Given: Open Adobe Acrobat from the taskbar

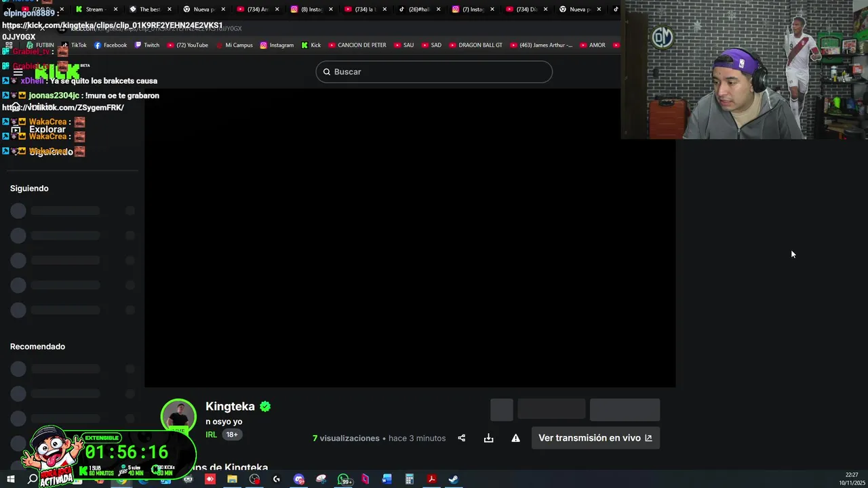Looking at the screenshot, I should pyautogui.click(x=431, y=479).
